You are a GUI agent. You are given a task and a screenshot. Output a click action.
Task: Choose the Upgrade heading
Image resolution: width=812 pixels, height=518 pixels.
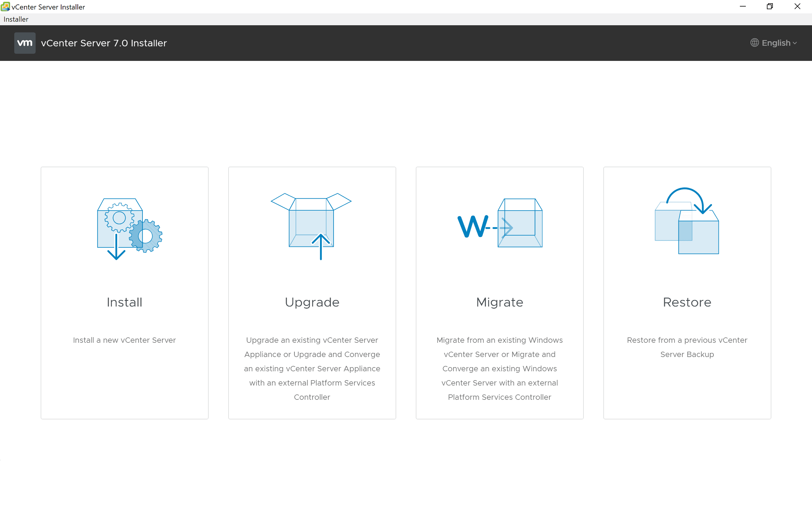(312, 303)
